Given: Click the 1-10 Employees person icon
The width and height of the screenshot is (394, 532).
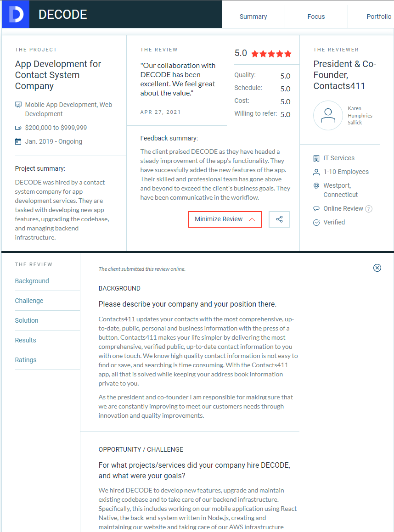Looking at the screenshot, I should click(316, 172).
